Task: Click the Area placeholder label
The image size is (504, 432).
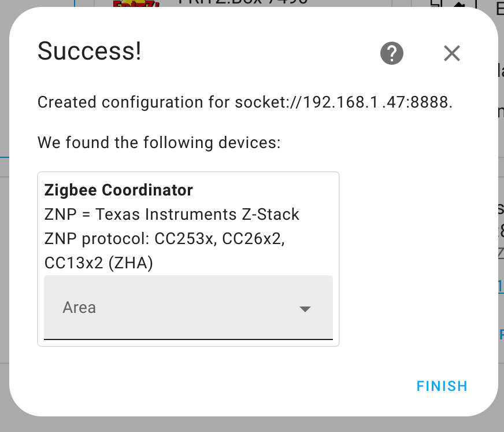Action: point(79,308)
